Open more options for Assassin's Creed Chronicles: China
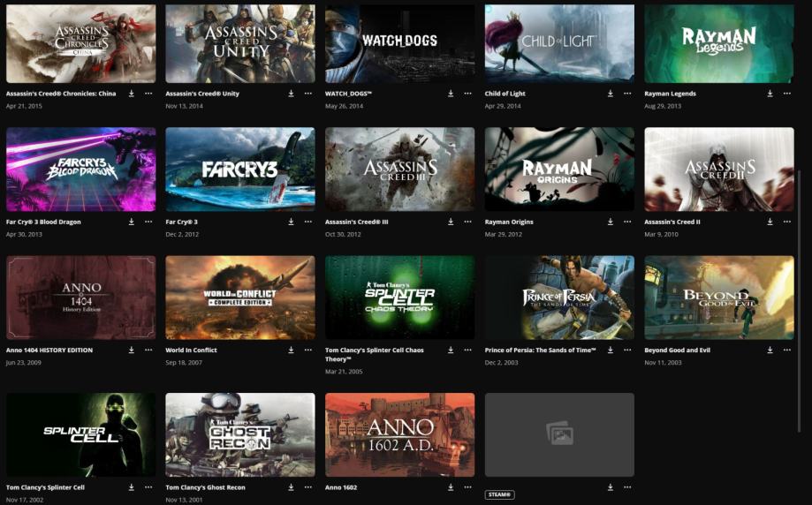The image size is (812, 505). click(x=148, y=93)
